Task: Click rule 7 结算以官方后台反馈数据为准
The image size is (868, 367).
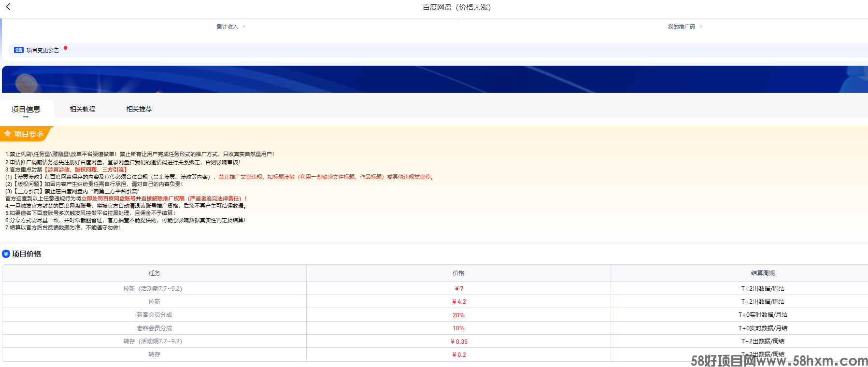Action: point(63,227)
